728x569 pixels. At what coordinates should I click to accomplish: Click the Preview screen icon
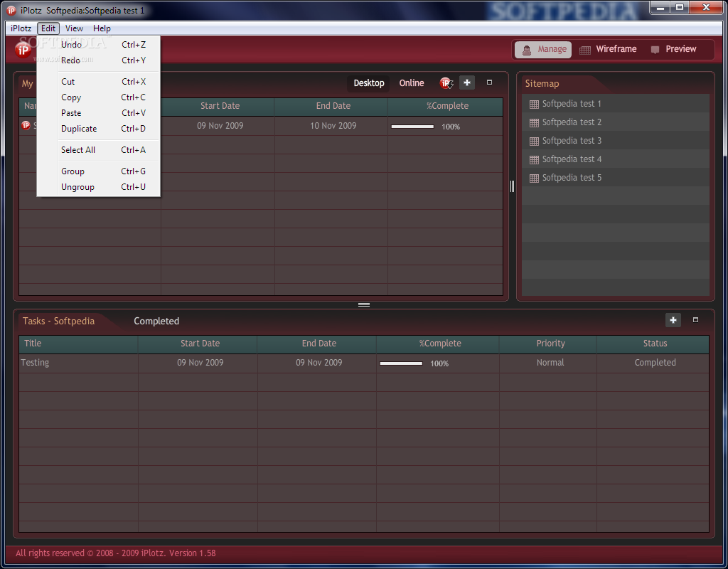click(x=655, y=50)
